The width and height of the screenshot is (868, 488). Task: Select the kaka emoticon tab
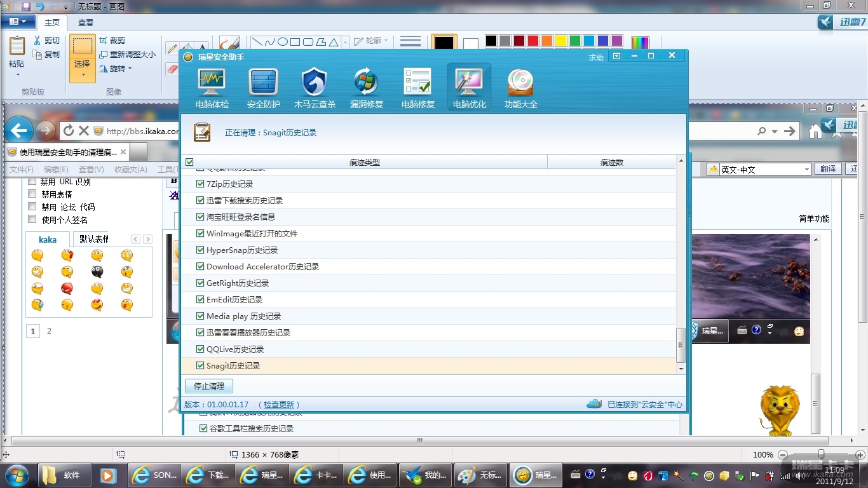pos(48,240)
